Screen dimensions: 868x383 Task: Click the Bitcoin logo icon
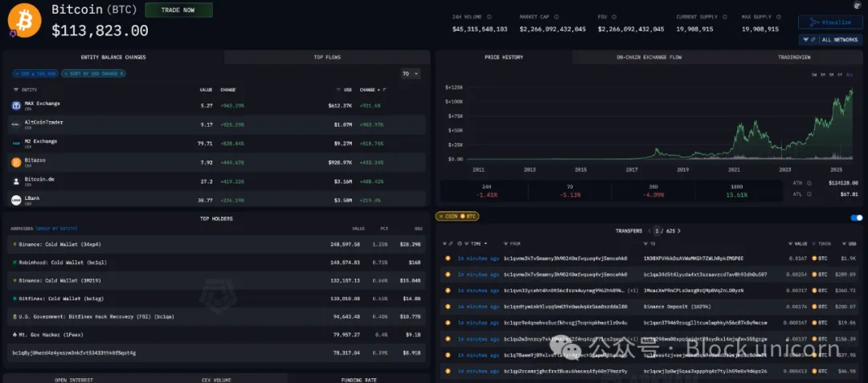click(x=23, y=20)
